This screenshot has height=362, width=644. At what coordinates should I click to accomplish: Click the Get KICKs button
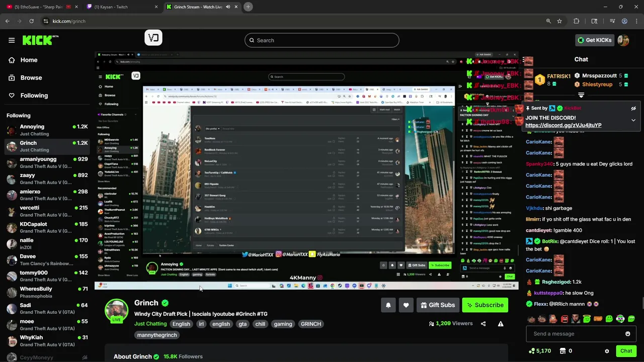(594, 40)
